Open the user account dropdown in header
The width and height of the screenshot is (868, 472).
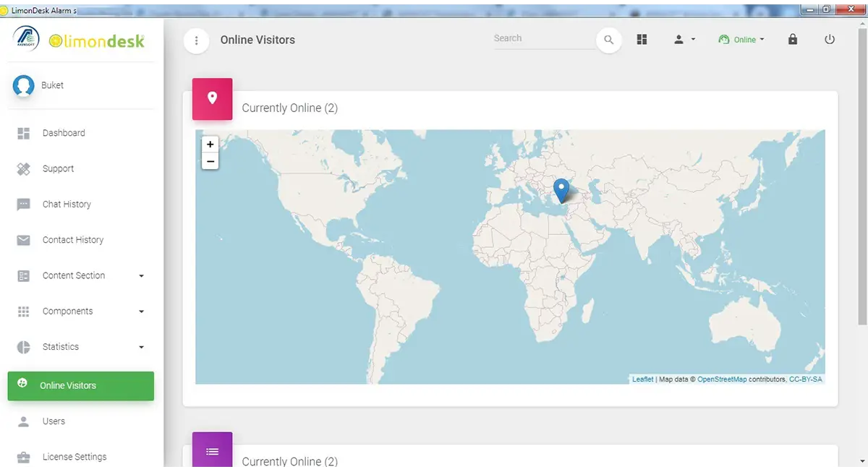[684, 40]
